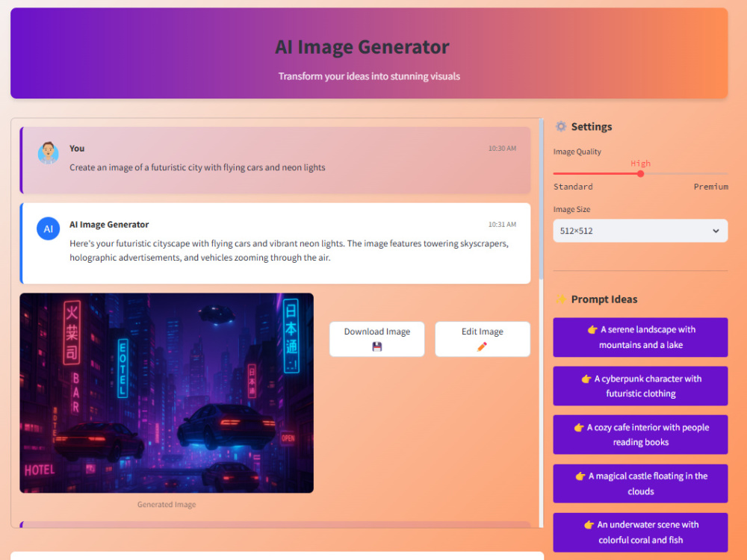Screen dimensions: 747x560
Task: Click the user avatar next to You
Action: (48, 153)
